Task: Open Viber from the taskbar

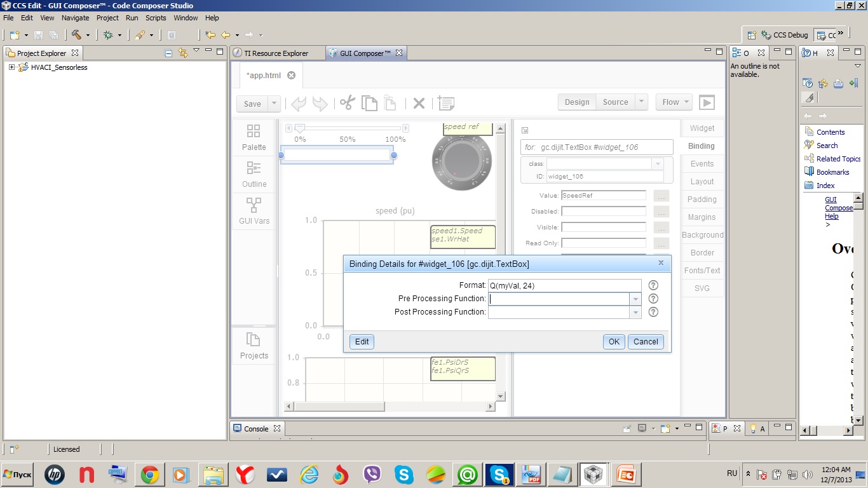Action: (372, 475)
